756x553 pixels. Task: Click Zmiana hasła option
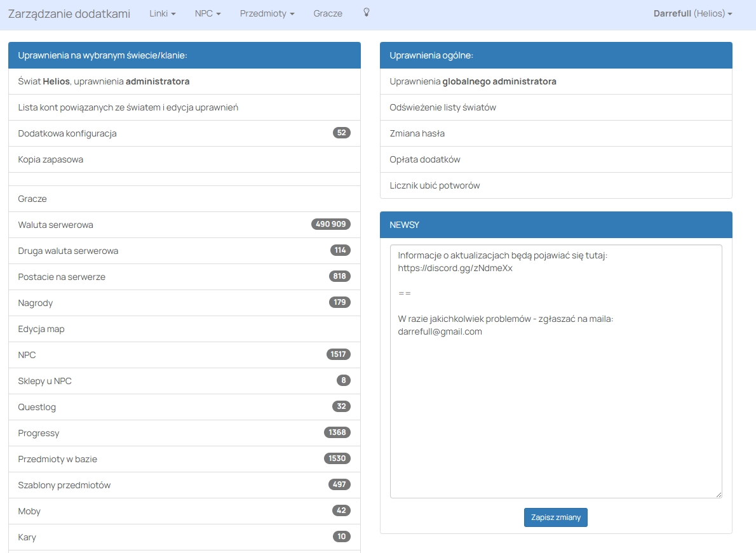417,133
